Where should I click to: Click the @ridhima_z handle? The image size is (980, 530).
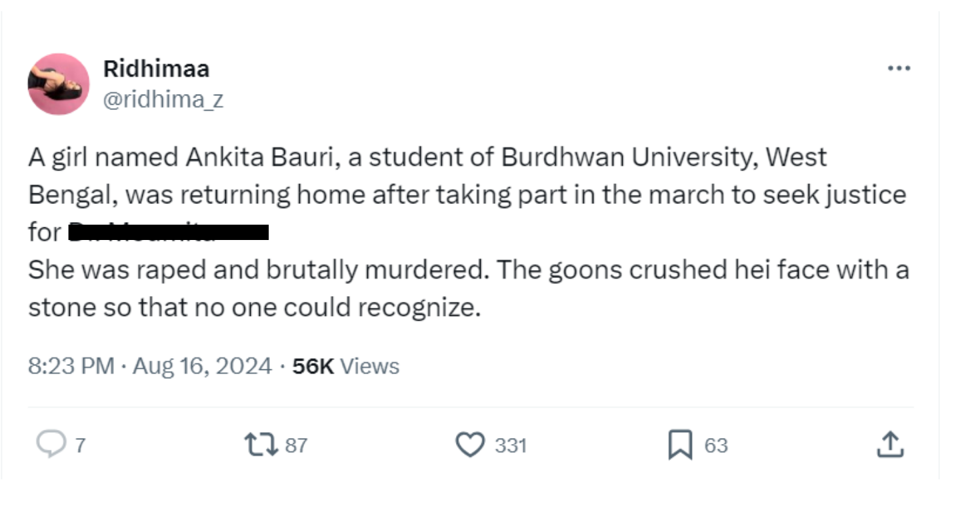coord(163,99)
